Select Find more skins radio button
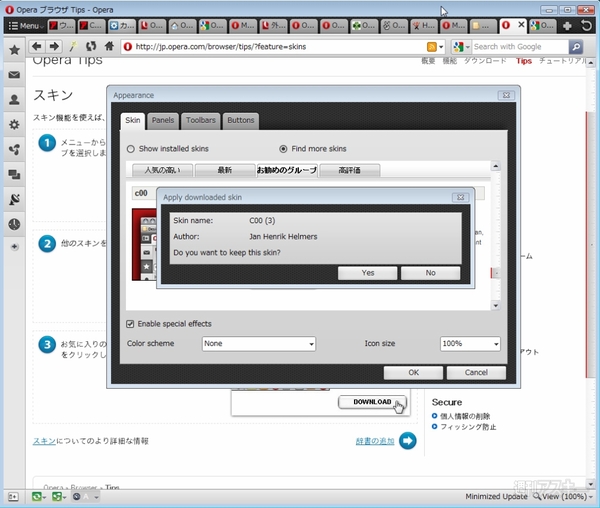 point(283,149)
